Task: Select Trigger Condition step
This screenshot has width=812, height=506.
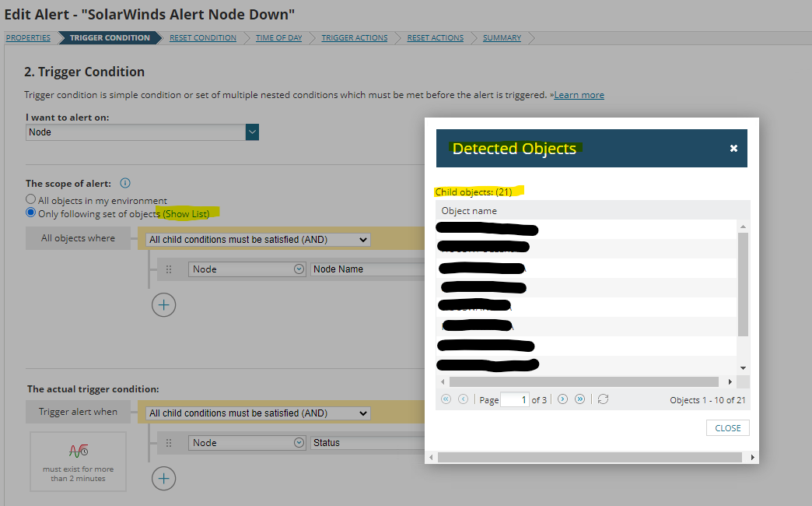Action: (x=110, y=38)
